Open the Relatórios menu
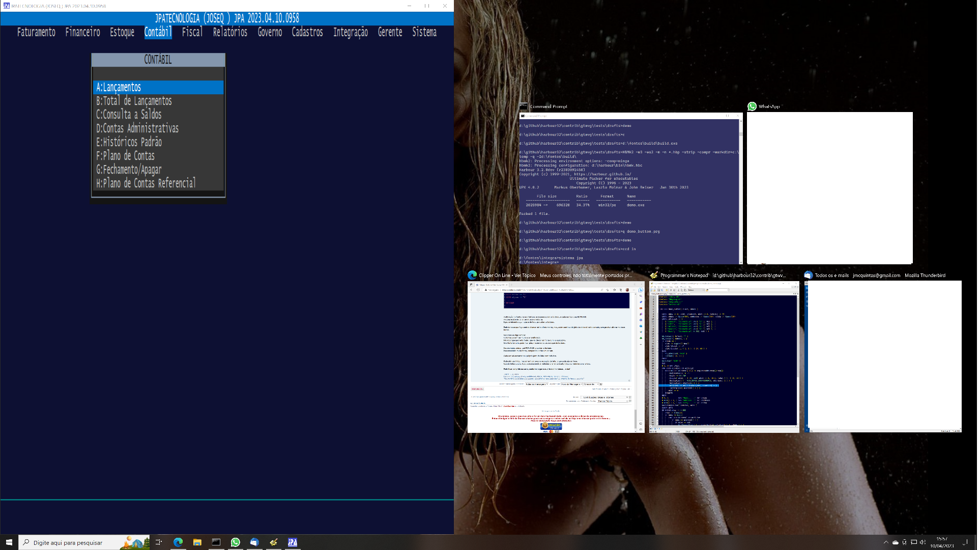 coord(230,32)
